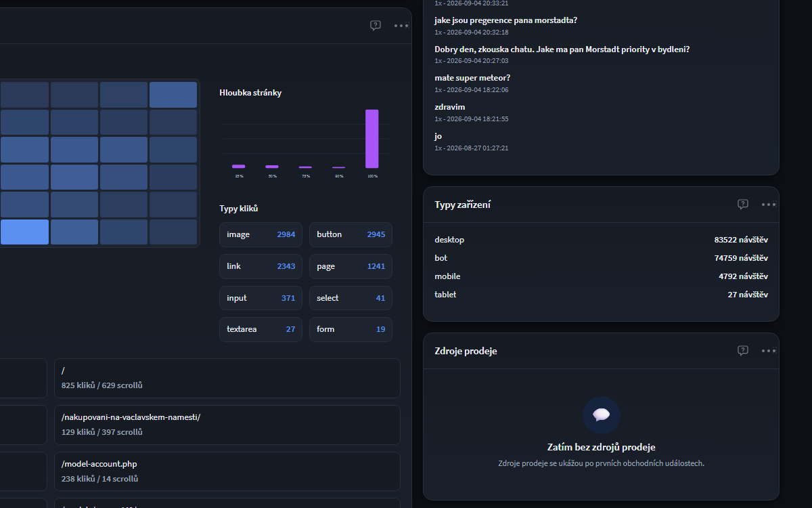Select the button click type tile
Image resolution: width=812 pixels, height=508 pixels.
coord(351,234)
